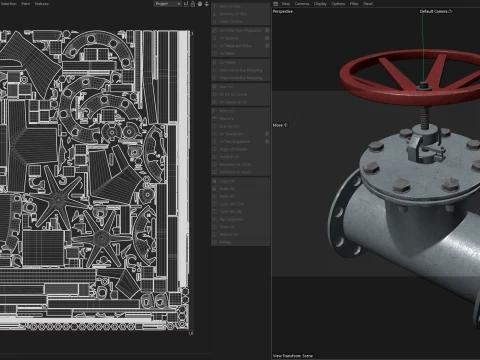Select the UV Relax tool
Image resolution: width=480 pixels, height=360 pixels.
(x=240, y=62)
